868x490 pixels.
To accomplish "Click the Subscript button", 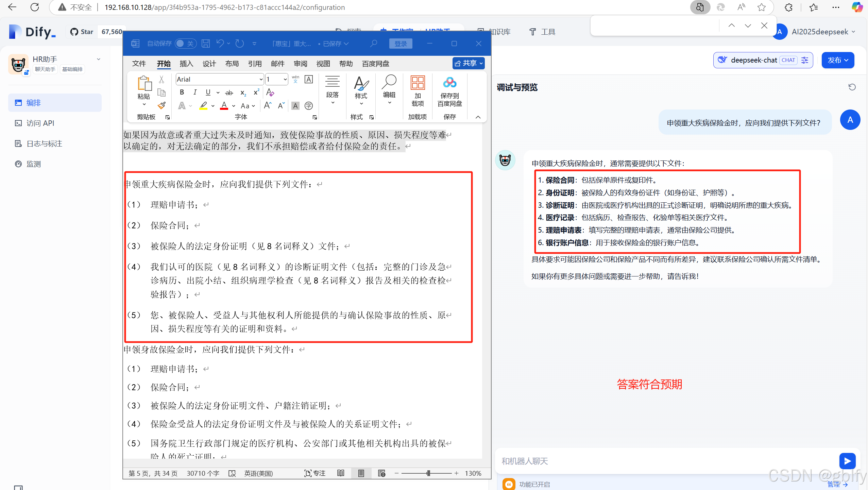I will click(x=243, y=92).
